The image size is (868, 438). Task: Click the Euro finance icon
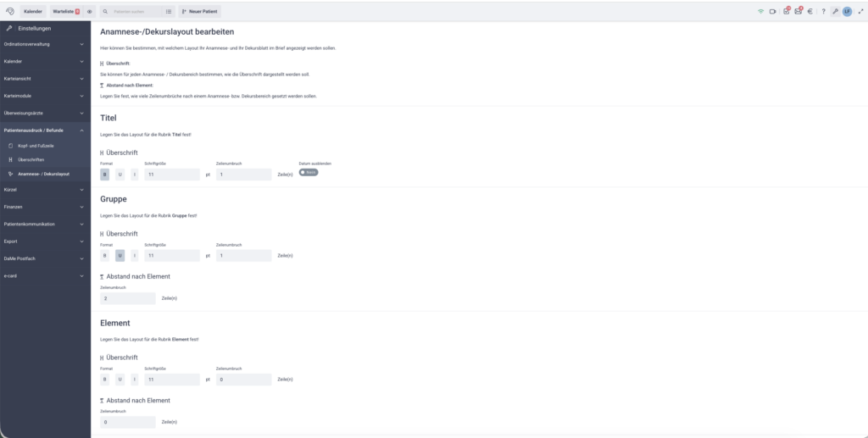point(810,11)
